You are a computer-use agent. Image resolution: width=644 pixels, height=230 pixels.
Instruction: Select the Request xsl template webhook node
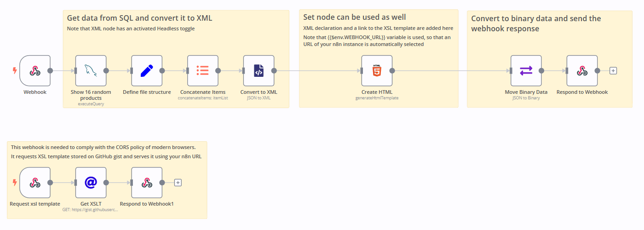pos(35,183)
